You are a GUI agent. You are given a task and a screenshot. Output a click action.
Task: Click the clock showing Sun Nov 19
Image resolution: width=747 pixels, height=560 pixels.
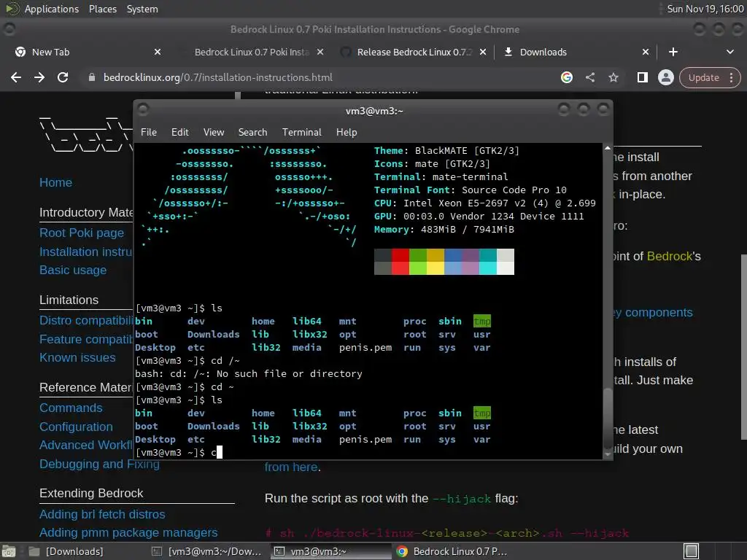[x=705, y=9]
